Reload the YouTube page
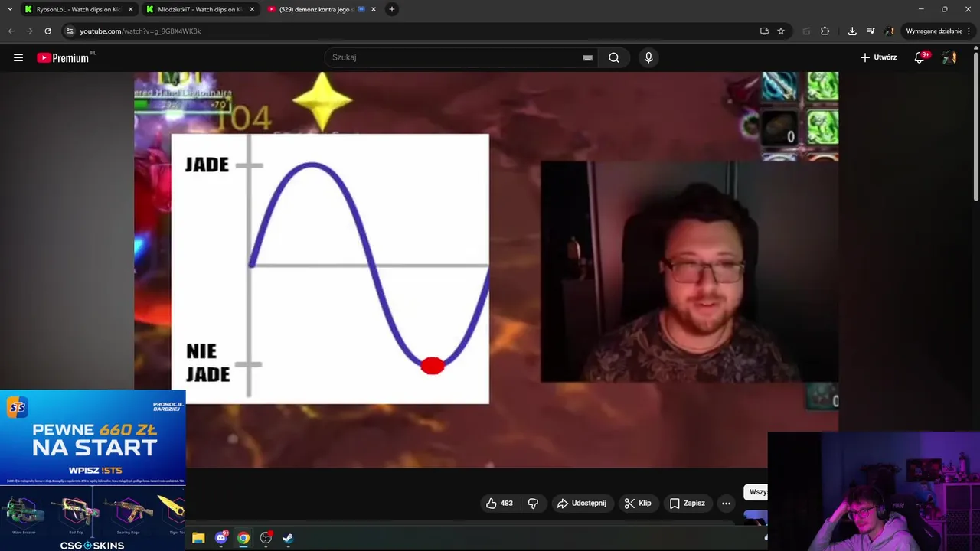 click(47, 31)
